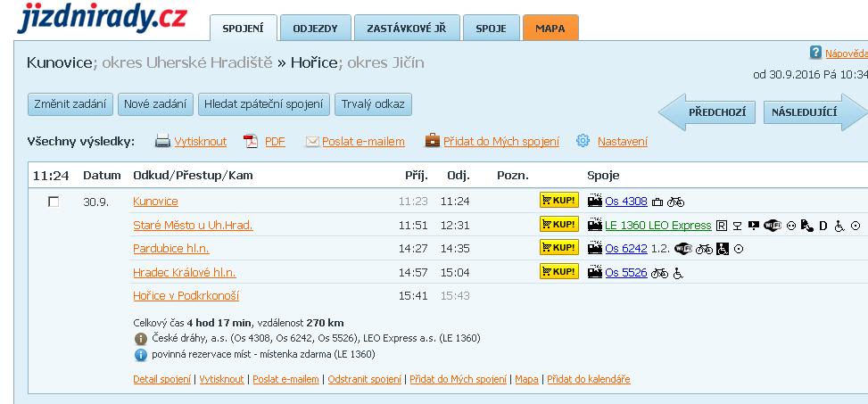This screenshot has width=868, height=404.
Task: Click the briefcase icon for Moje spojení
Action: click(x=432, y=141)
